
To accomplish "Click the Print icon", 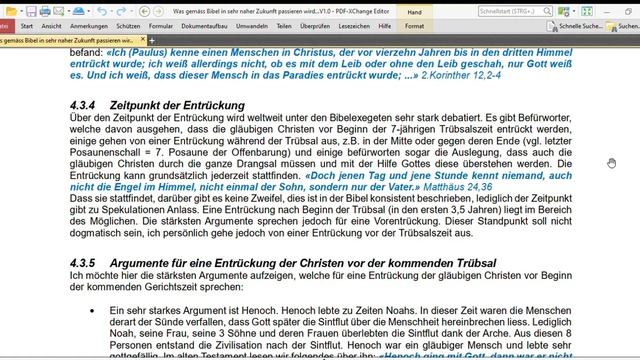I will pos(45,11).
